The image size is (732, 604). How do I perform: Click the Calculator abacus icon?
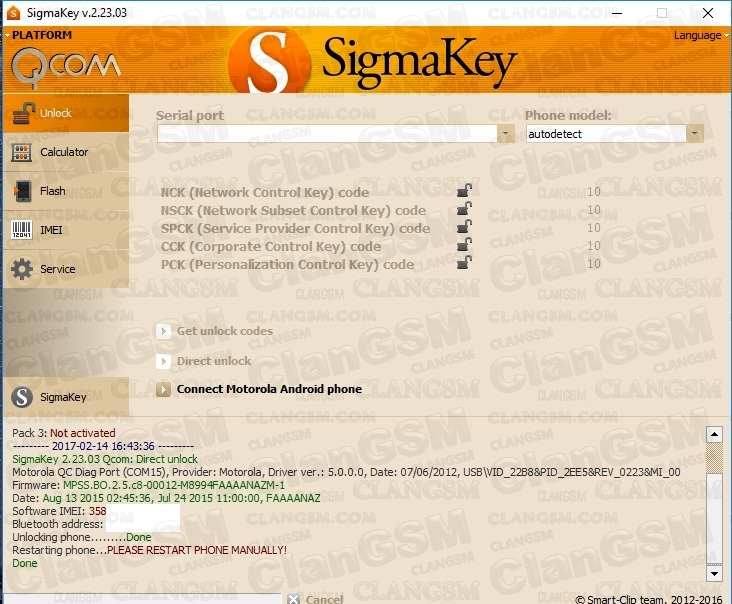pos(21,152)
